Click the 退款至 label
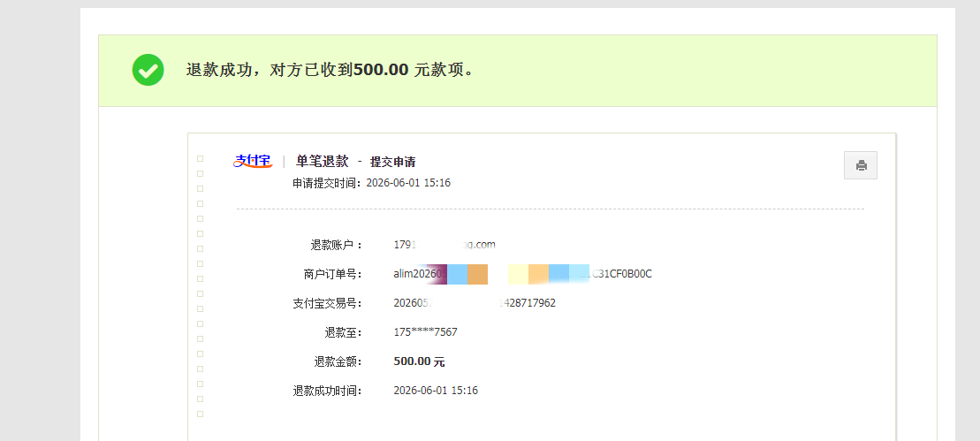 [343, 333]
